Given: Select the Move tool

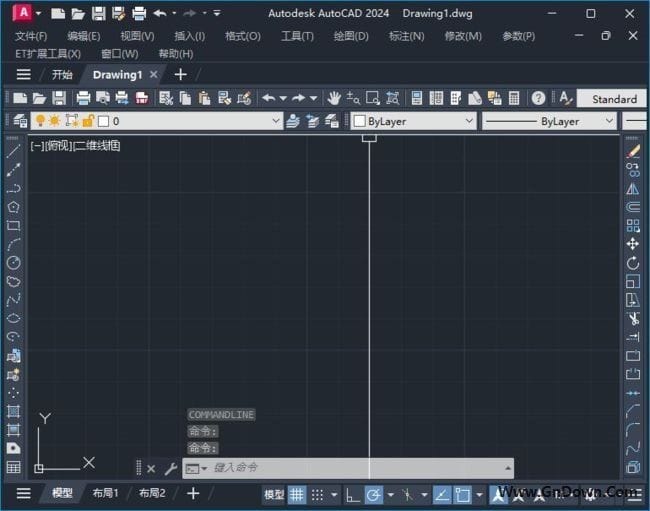Looking at the screenshot, I should [633, 244].
